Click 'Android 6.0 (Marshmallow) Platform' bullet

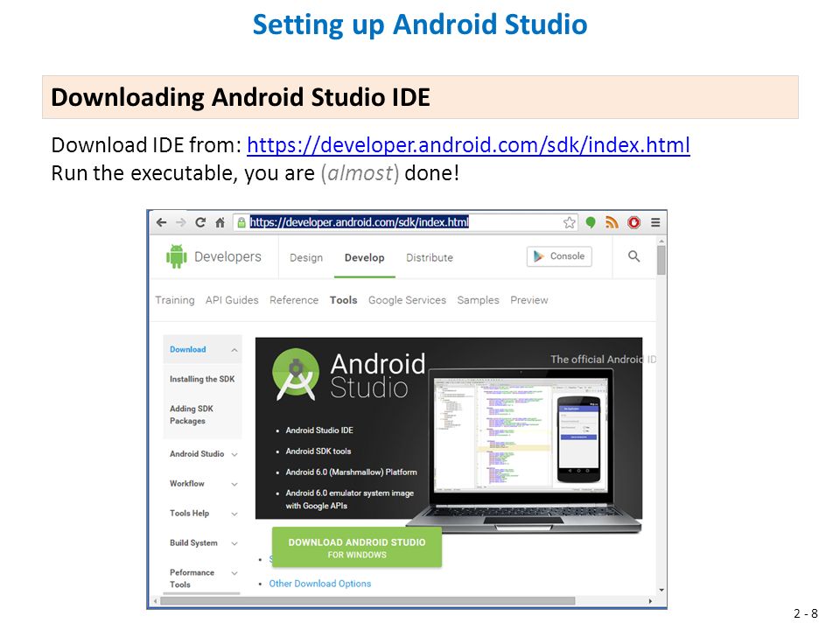point(351,472)
